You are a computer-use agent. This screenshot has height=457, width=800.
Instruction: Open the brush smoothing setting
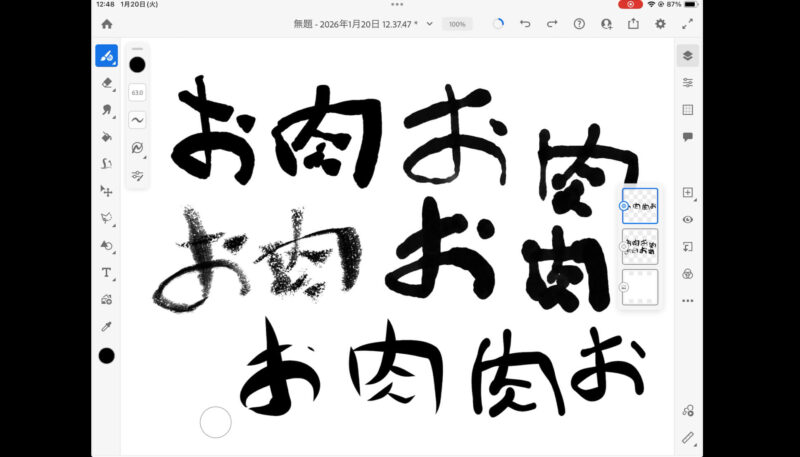pos(137,120)
